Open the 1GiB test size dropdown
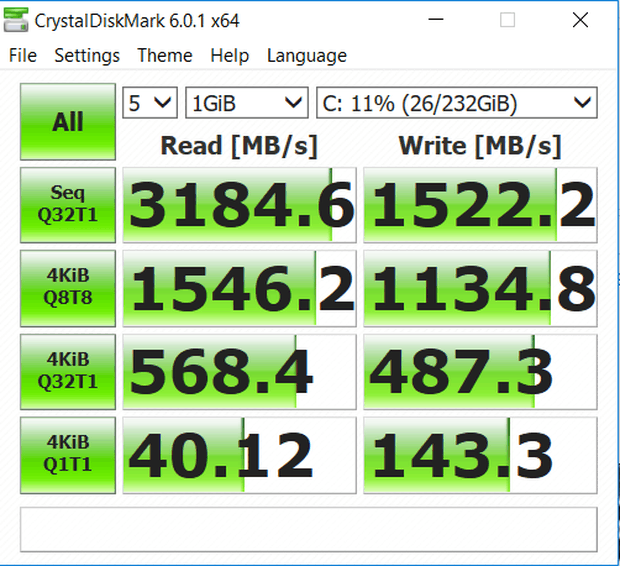 [247, 103]
